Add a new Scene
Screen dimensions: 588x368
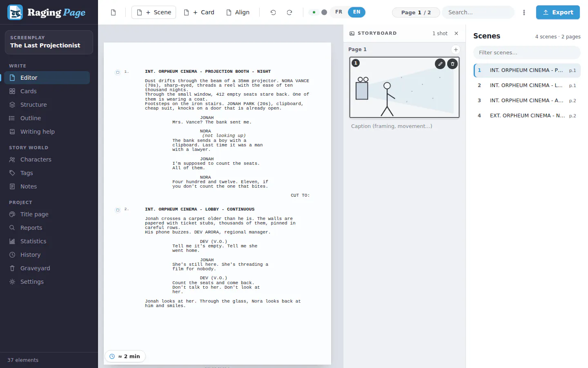coord(154,12)
